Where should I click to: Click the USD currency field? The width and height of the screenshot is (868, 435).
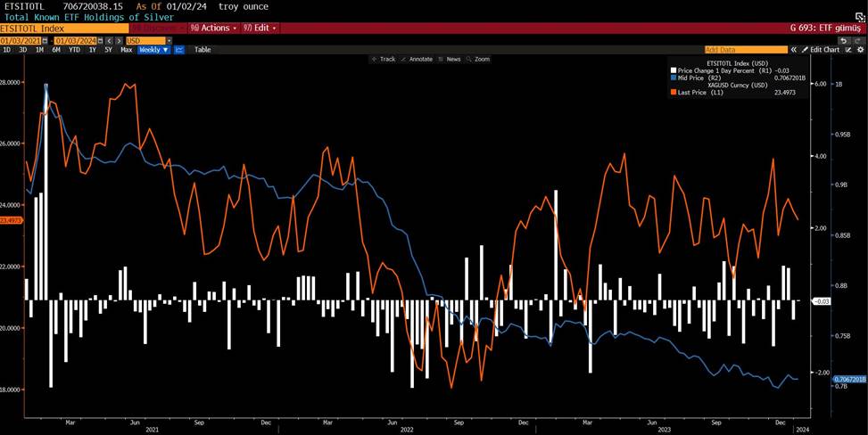click(x=145, y=41)
